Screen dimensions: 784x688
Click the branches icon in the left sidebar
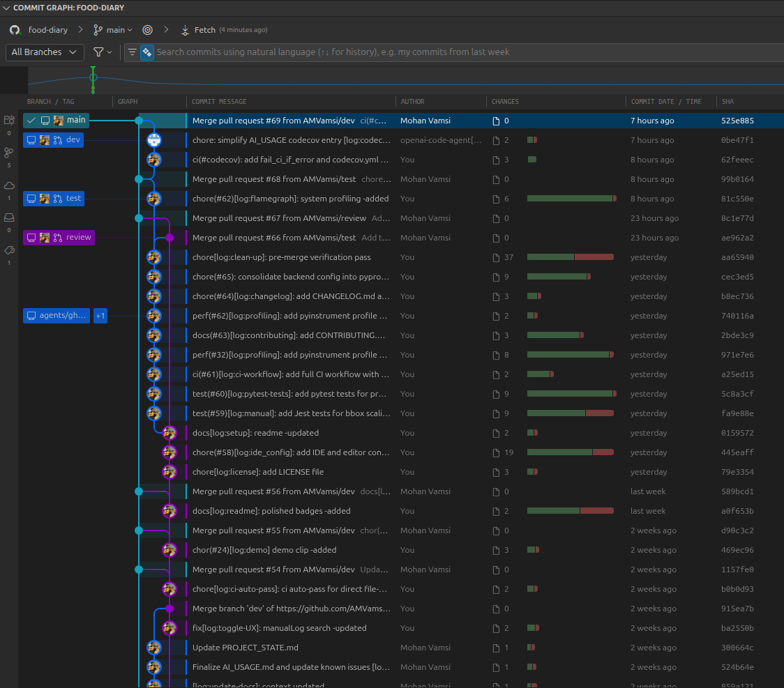point(9,153)
